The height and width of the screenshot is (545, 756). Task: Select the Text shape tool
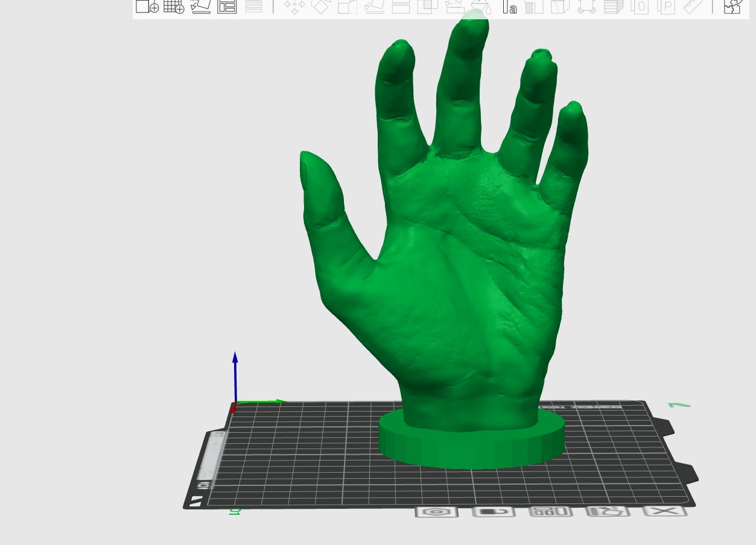[x=510, y=7]
